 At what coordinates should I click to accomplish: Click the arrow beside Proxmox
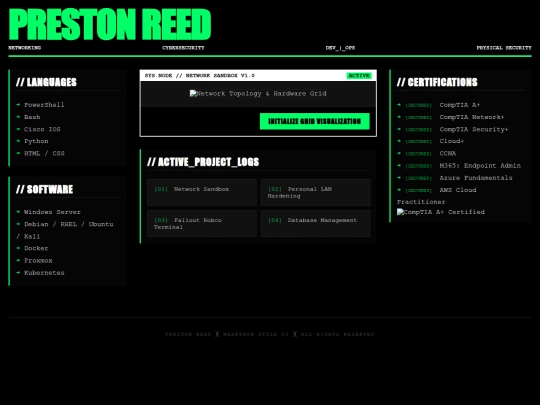[x=18, y=261]
